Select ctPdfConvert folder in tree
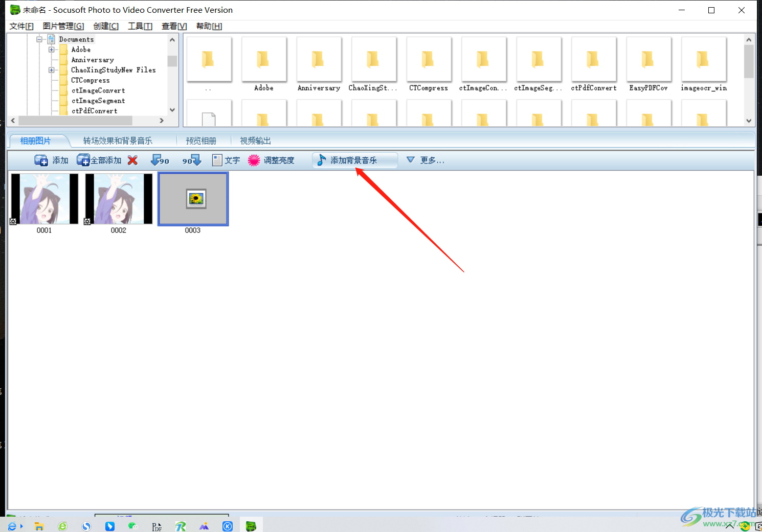 [x=95, y=111]
